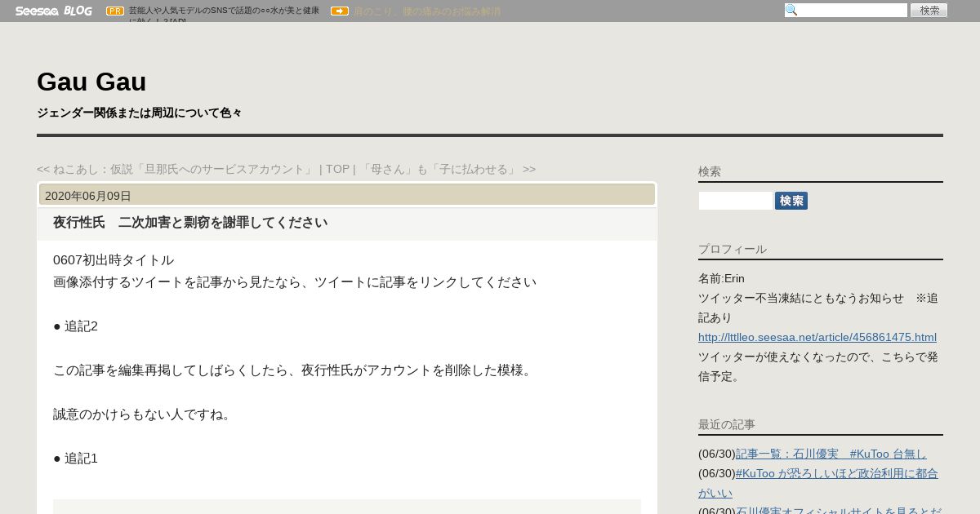Click the top bar 検索 button
Viewport: 980px width, 514px height.
(x=929, y=11)
